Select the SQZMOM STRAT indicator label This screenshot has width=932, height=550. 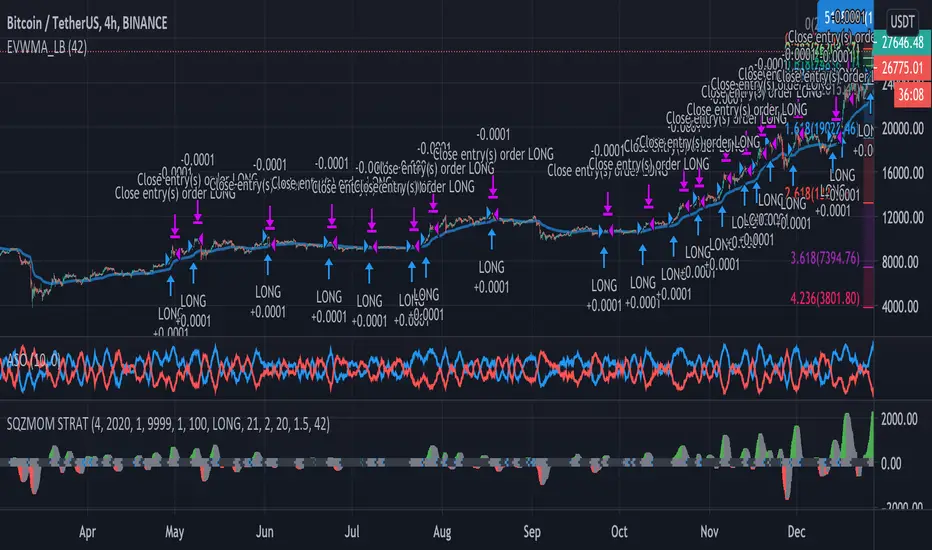pos(168,424)
